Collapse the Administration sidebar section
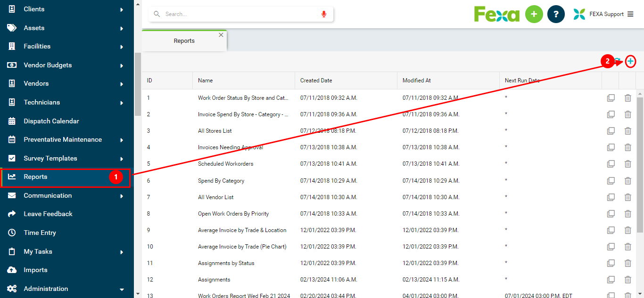644x298 pixels. click(122, 289)
